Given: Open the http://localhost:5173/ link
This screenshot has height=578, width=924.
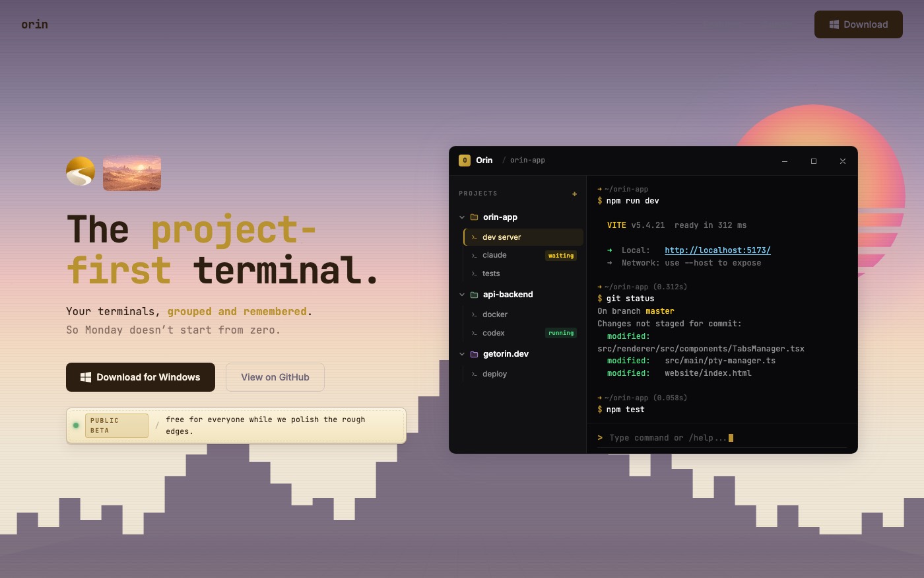Looking at the screenshot, I should (x=717, y=250).
